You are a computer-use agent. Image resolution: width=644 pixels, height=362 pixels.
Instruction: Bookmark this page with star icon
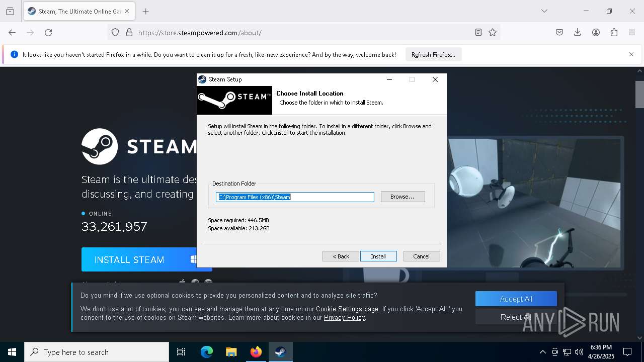[x=493, y=32]
